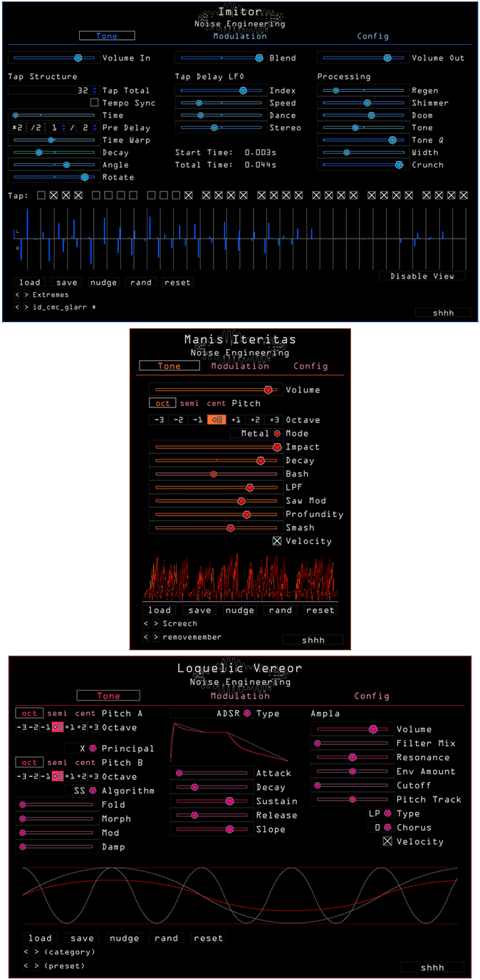480x980 pixels.
Task: Toggle the first Tap checkbox in Imitor
Action: pos(41,195)
